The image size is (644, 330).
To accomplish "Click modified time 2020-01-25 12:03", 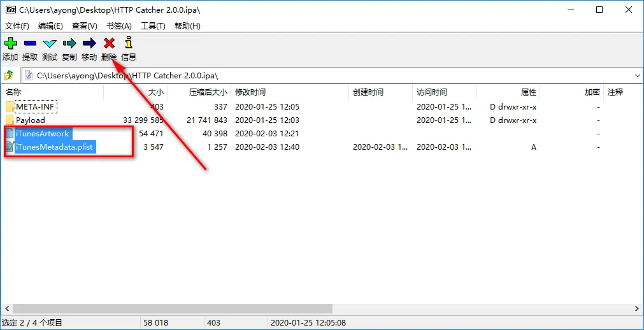I will pos(267,120).
